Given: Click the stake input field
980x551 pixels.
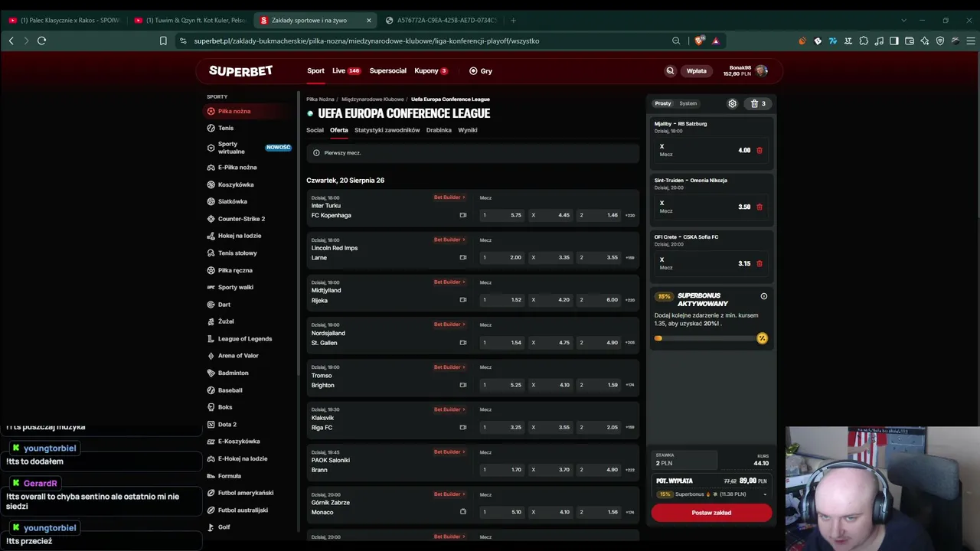Looking at the screenshot, I should (x=685, y=459).
